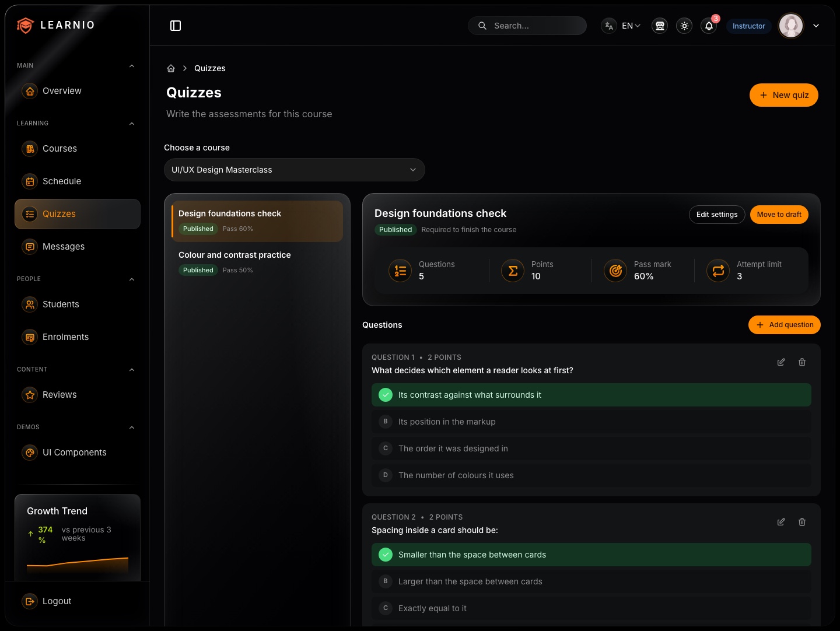Open the storefront icon in the header
This screenshot has height=631, width=840.
pos(660,26)
